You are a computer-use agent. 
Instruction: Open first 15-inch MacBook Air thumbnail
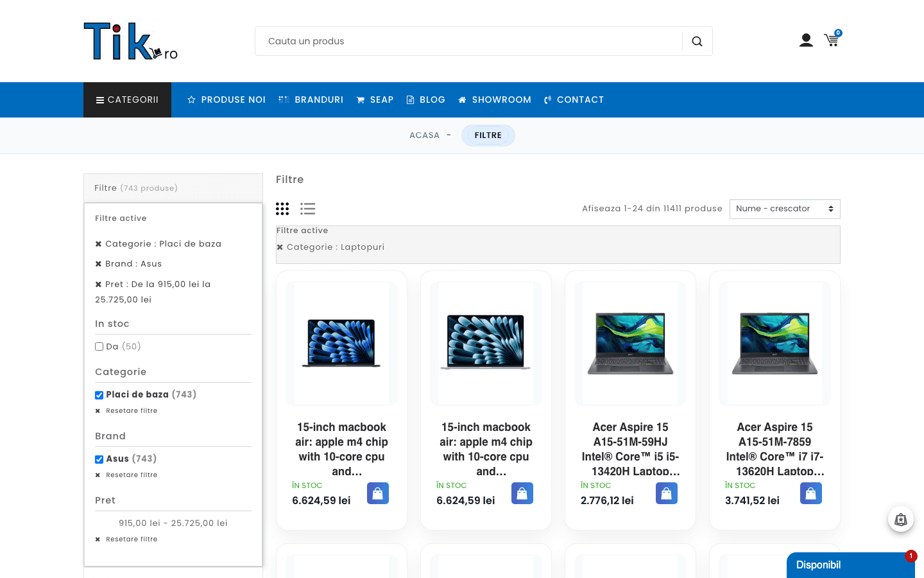pyautogui.click(x=341, y=344)
